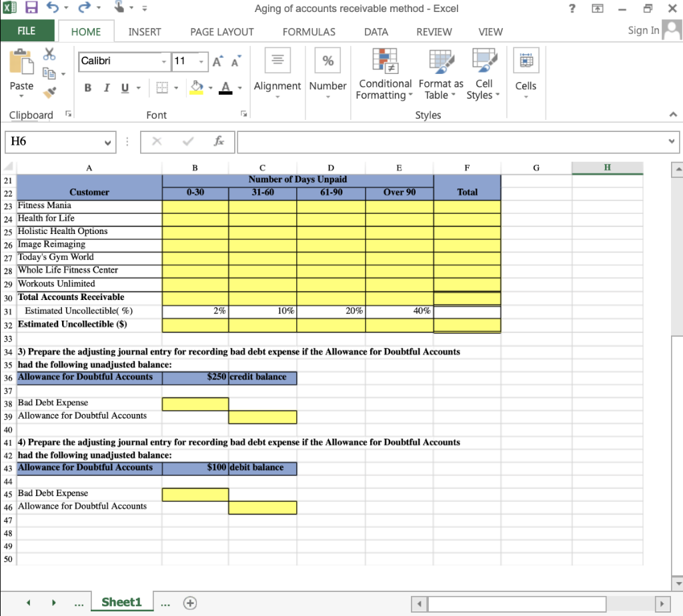
Task: Click the Select All corner triangle
Action: 9,167
